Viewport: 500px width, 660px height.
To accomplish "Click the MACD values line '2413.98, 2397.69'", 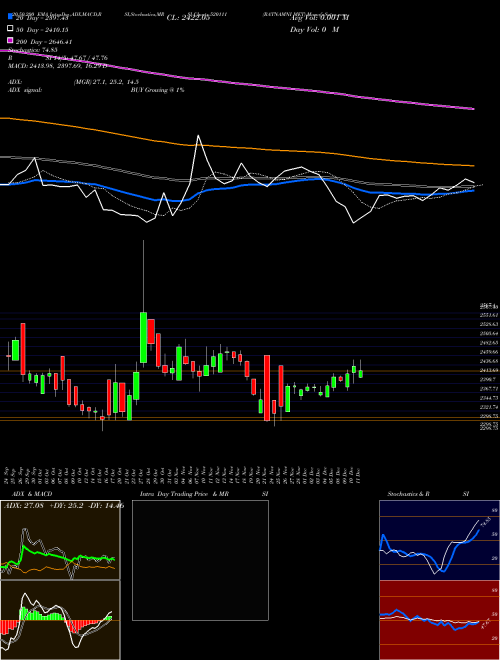I will [x=57, y=66].
